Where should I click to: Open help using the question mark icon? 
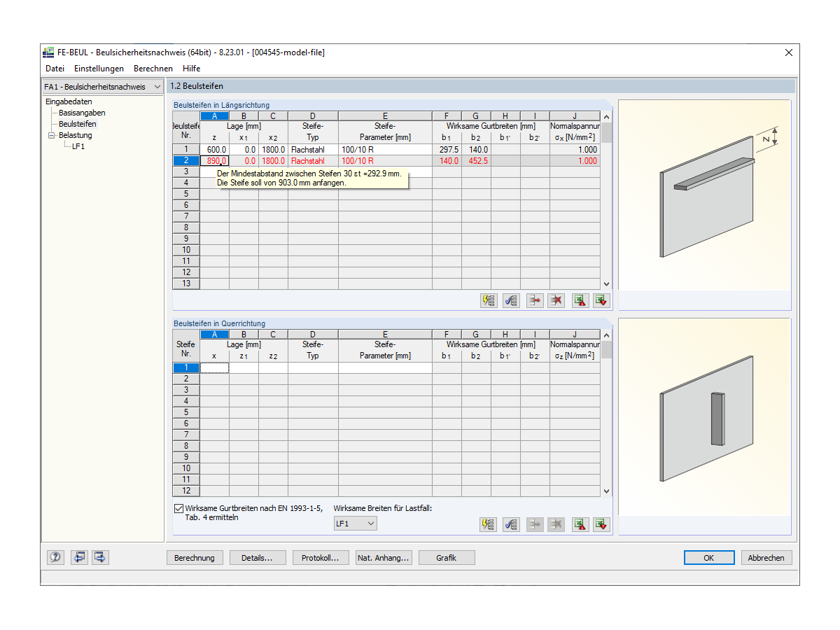[x=55, y=557]
